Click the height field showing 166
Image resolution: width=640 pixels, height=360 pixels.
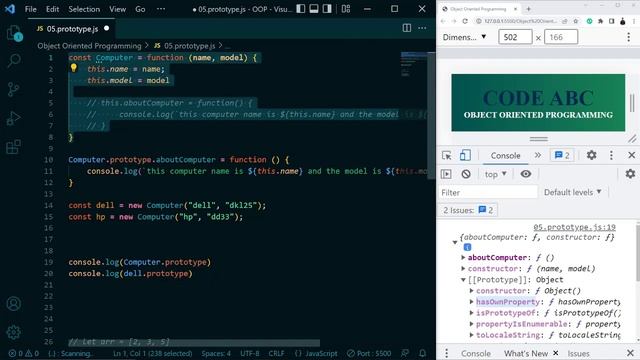(561, 37)
